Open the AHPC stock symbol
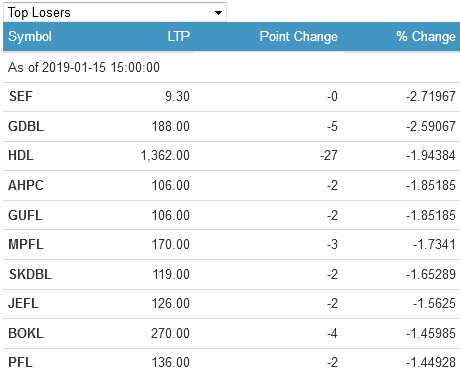The width and height of the screenshot is (460, 371). [x=26, y=185]
